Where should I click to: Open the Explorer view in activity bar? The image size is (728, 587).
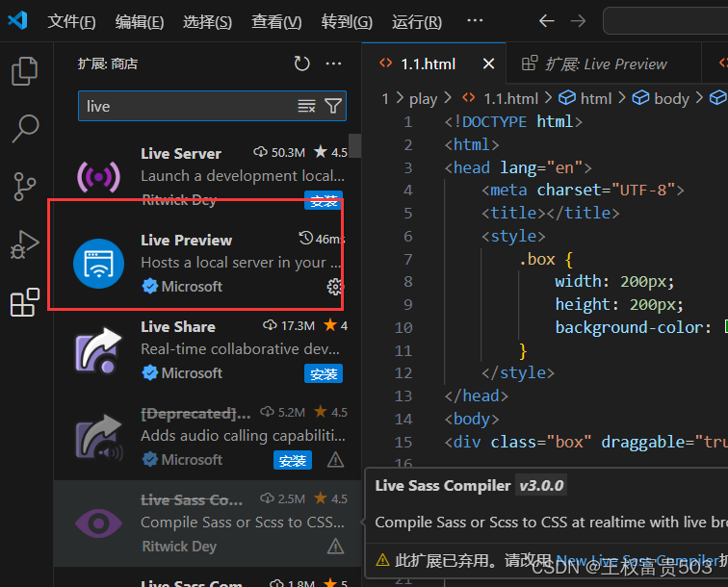coord(25,71)
